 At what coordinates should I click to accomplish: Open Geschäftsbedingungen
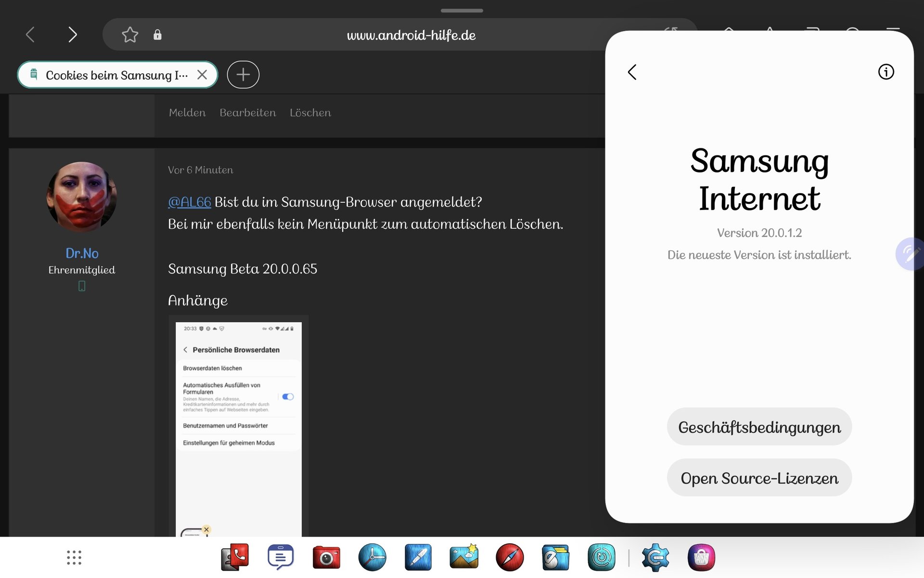pyautogui.click(x=759, y=427)
